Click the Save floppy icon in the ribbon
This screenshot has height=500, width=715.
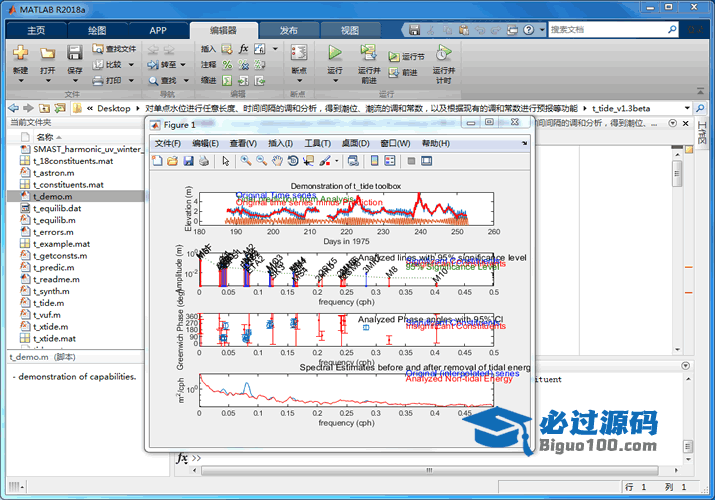click(x=75, y=52)
